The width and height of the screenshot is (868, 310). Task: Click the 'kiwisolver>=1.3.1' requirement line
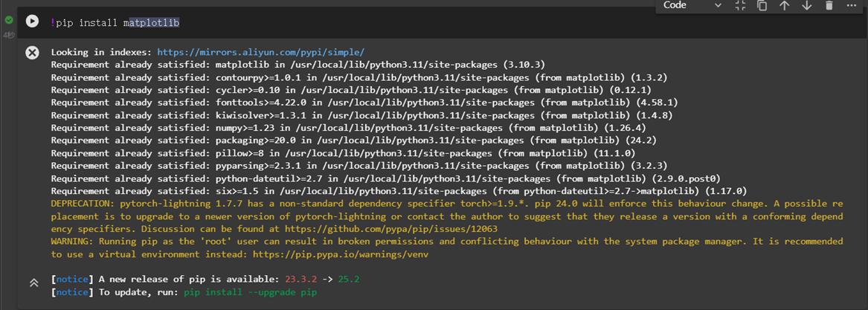tap(361, 115)
